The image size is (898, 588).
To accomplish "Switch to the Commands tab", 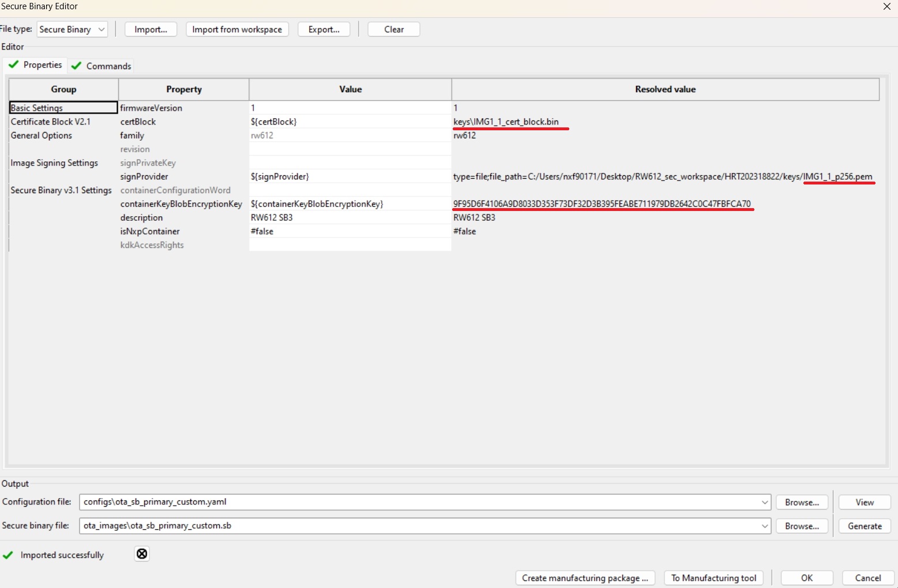I will click(x=102, y=66).
